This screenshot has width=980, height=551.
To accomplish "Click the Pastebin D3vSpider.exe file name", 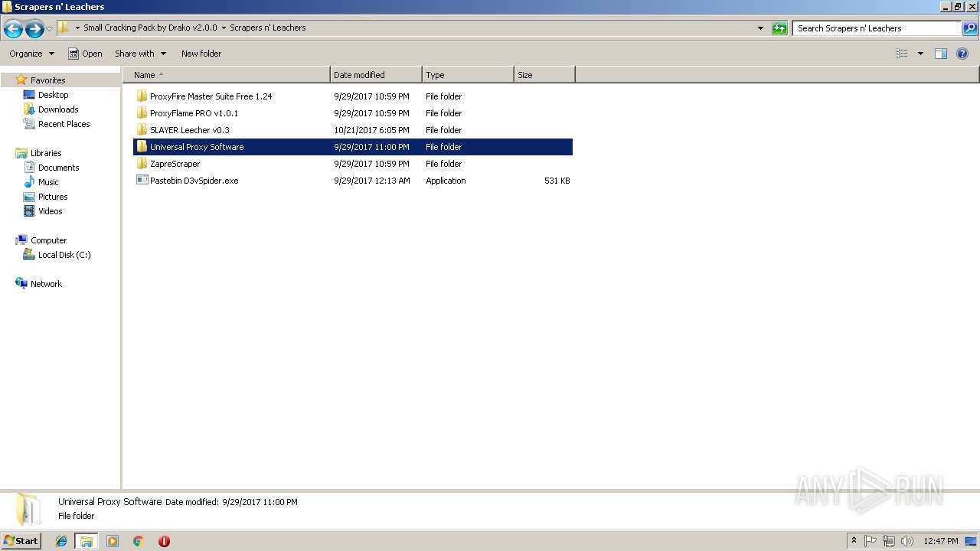I will pyautogui.click(x=194, y=181).
